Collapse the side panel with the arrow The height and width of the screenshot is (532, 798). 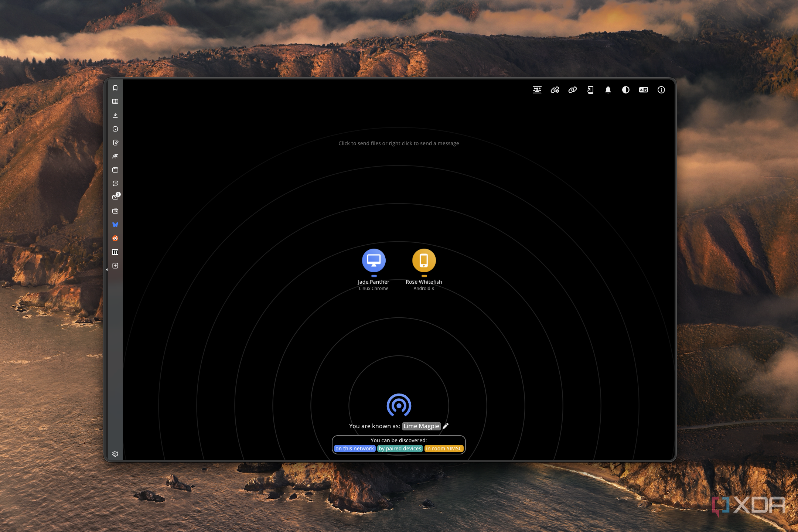107,270
